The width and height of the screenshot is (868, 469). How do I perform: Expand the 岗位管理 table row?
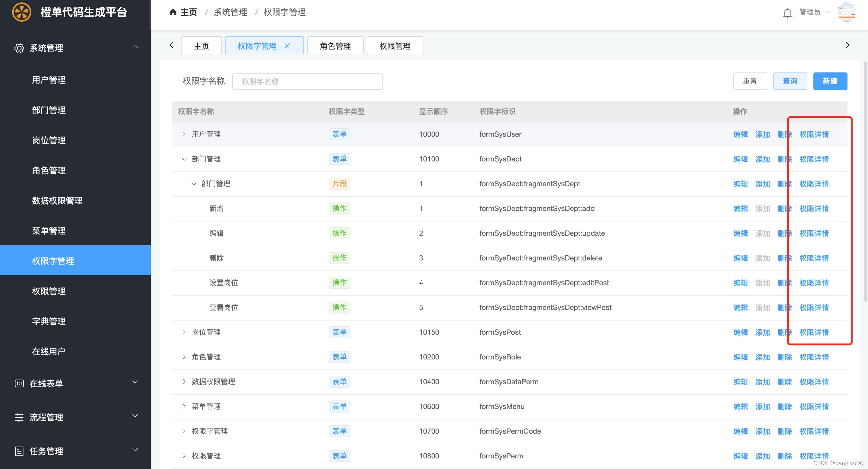[184, 332]
